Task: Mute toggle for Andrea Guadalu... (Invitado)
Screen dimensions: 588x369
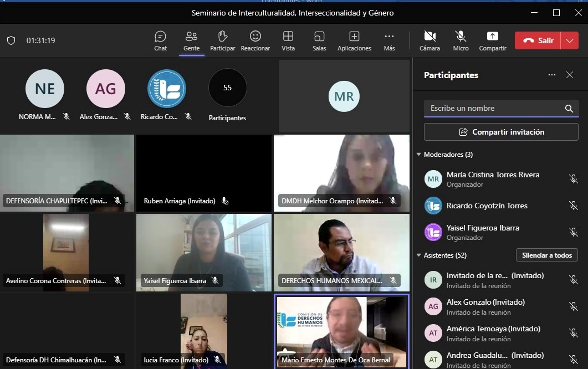Action: pos(573,360)
